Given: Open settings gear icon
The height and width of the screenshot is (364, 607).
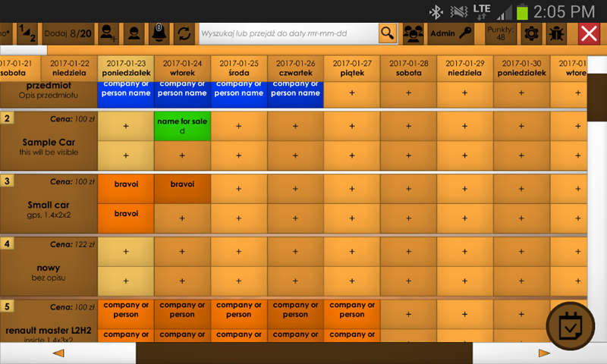Looking at the screenshot, I should point(532,33).
